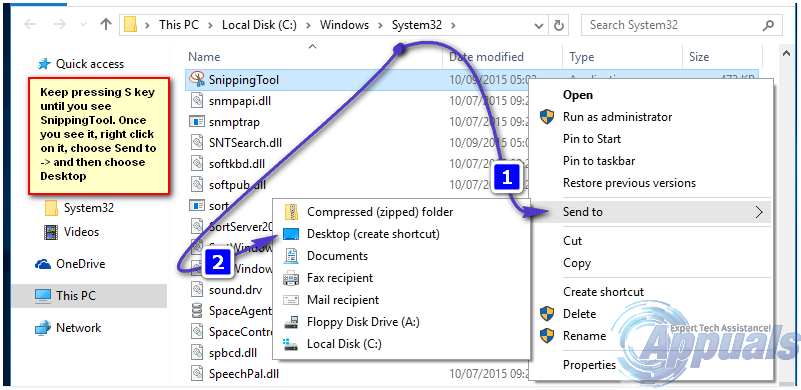Click the Floppy Disk Drive (A:) icon

coord(291,322)
